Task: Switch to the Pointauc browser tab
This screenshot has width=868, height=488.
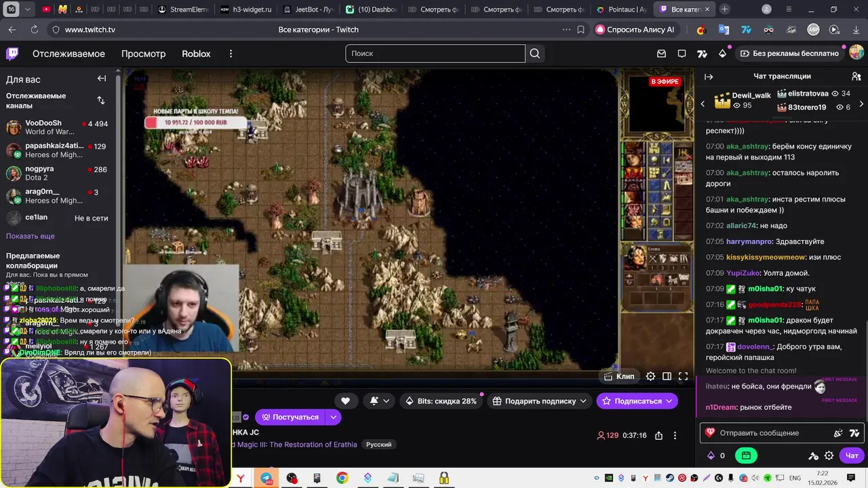Action: [x=621, y=9]
